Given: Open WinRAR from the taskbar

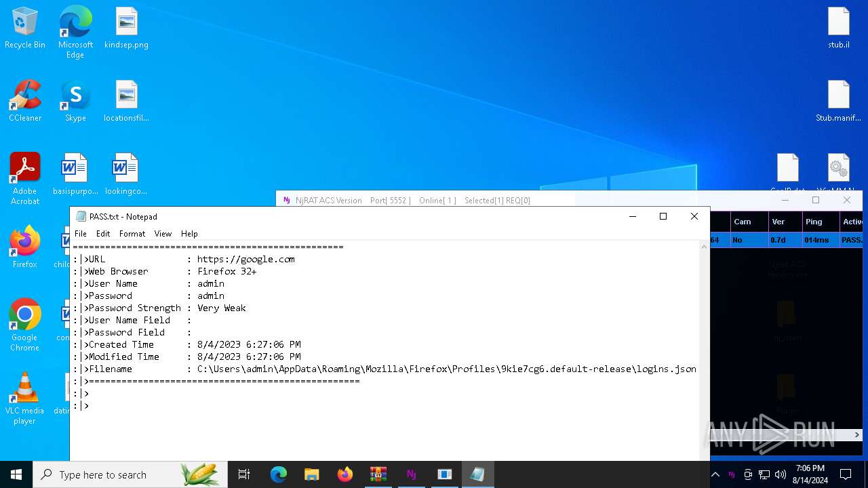Looking at the screenshot, I should [x=378, y=474].
